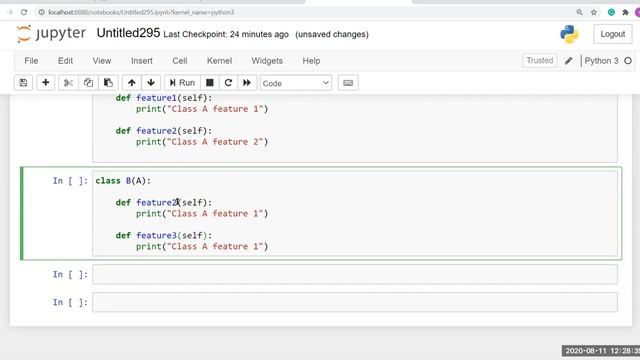The height and width of the screenshot is (360, 640).
Task: Click the browser reload icon
Action: (24, 12)
